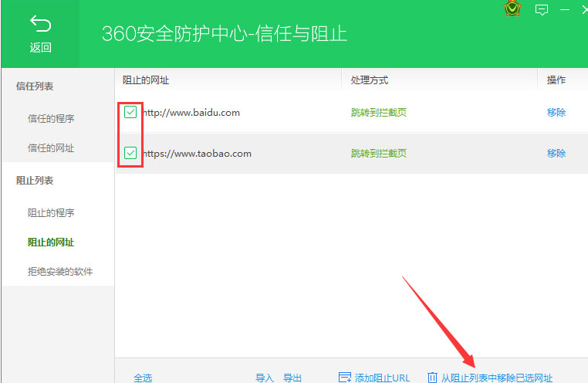588x383 pixels.
Task: Uncheck the baidu.com checkbox
Action: pyautogui.click(x=130, y=112)
